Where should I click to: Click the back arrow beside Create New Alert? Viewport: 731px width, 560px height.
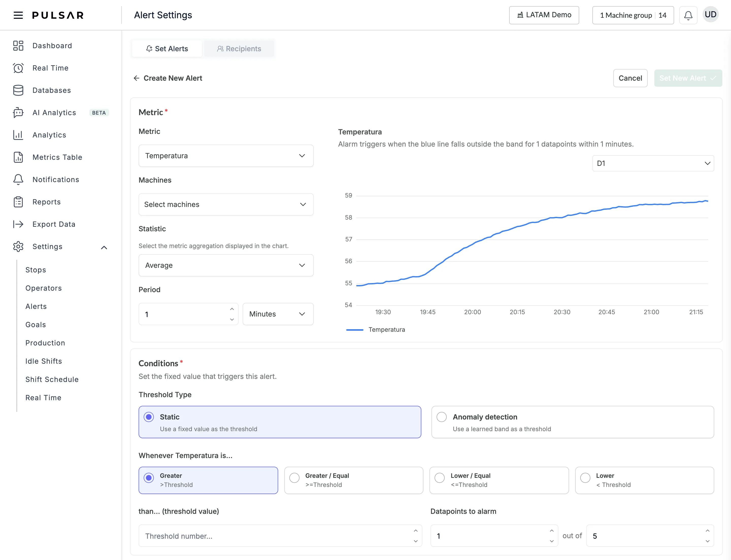point(137,78)
